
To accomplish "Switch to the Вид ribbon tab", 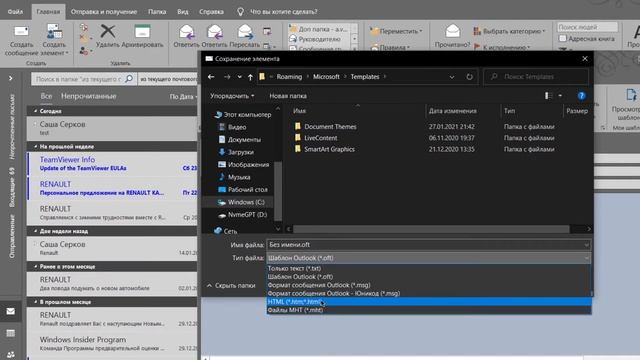I will pos(183,12).
